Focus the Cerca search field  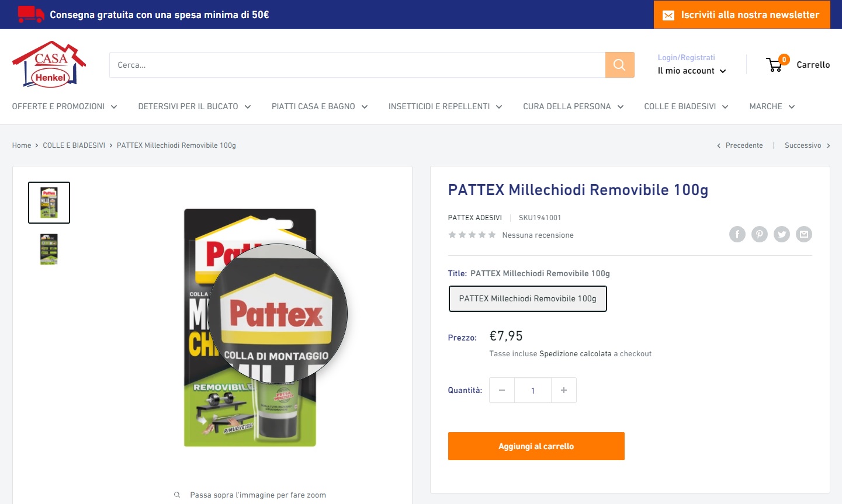357,65
